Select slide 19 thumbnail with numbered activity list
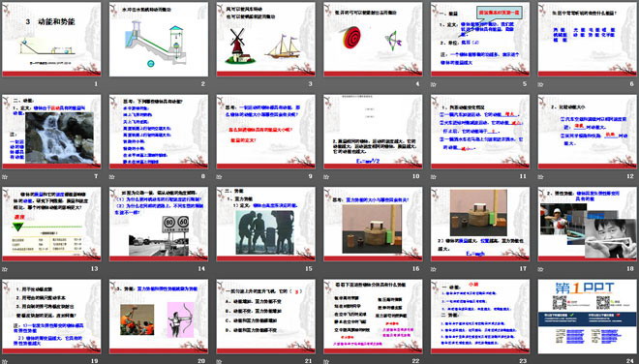 51,317
